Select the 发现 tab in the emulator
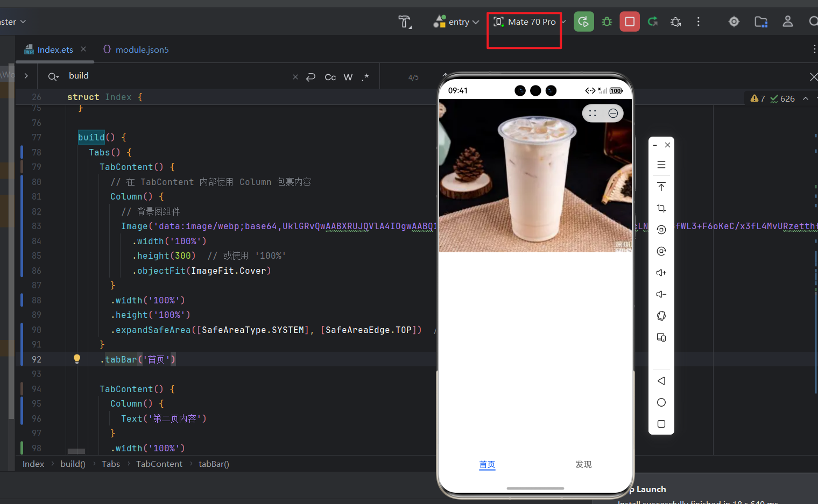 coord(583,464)
